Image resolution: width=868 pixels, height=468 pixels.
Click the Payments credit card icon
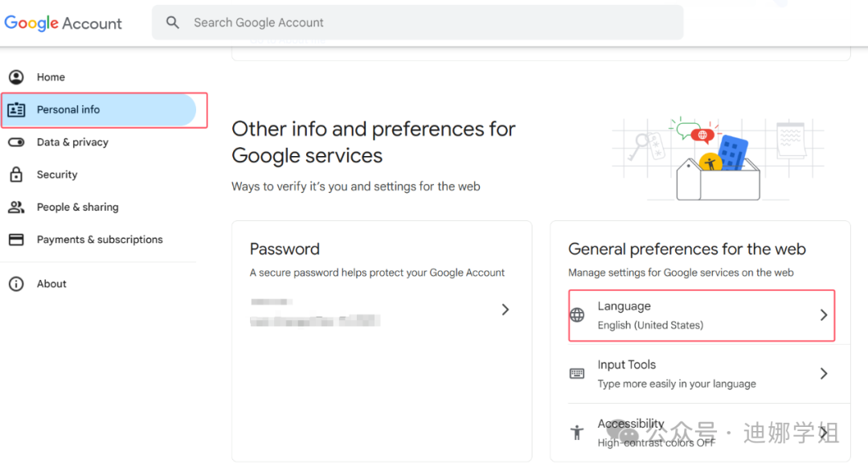click(16, 240)
